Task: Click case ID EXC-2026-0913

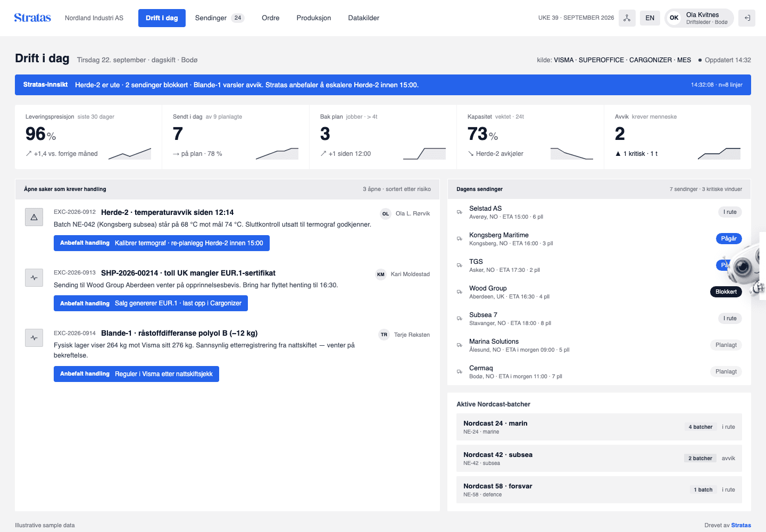Action: click(74, 272)
